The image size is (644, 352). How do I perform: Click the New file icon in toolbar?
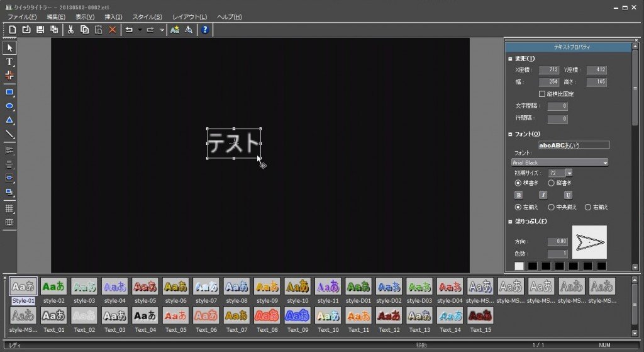(x=13, y=30)
